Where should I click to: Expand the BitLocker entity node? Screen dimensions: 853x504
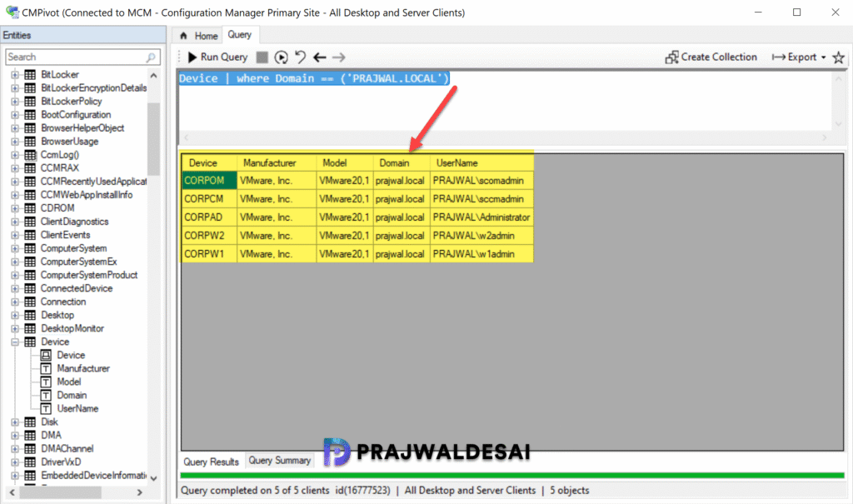(15, 75)
